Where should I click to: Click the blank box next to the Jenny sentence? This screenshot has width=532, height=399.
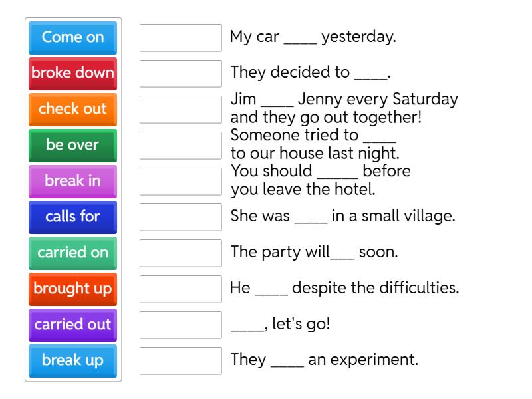(x=180, y=110)
